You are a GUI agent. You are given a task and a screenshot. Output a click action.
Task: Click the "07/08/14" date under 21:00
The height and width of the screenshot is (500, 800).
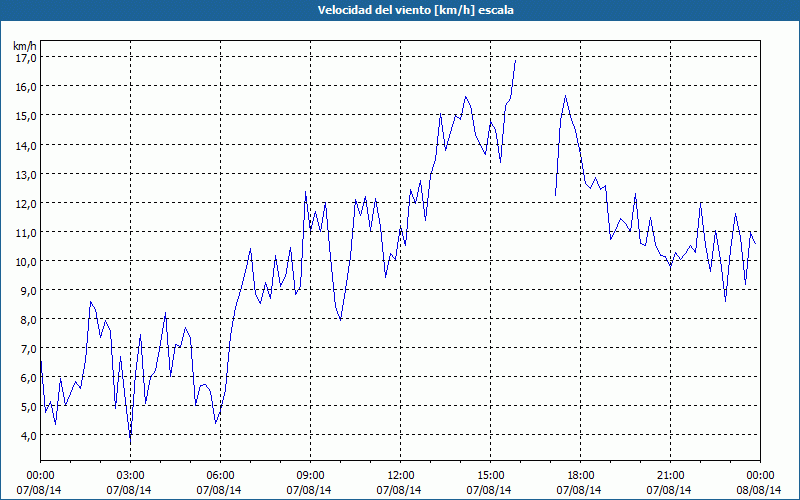[669, 490]
